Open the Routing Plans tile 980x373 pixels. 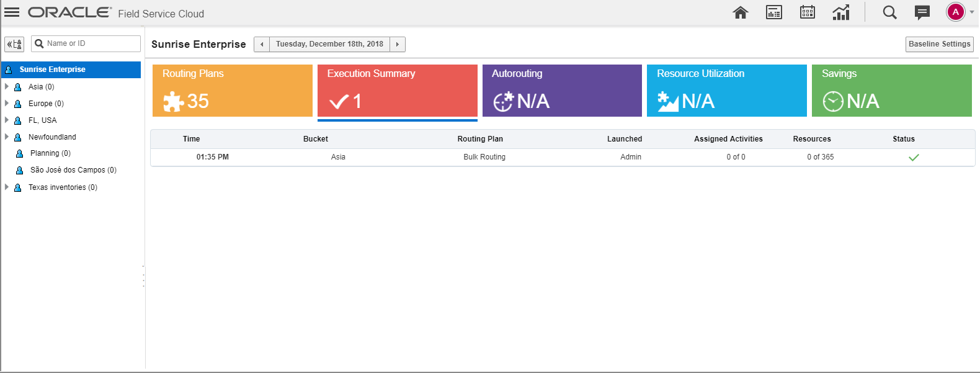[233, 91]
